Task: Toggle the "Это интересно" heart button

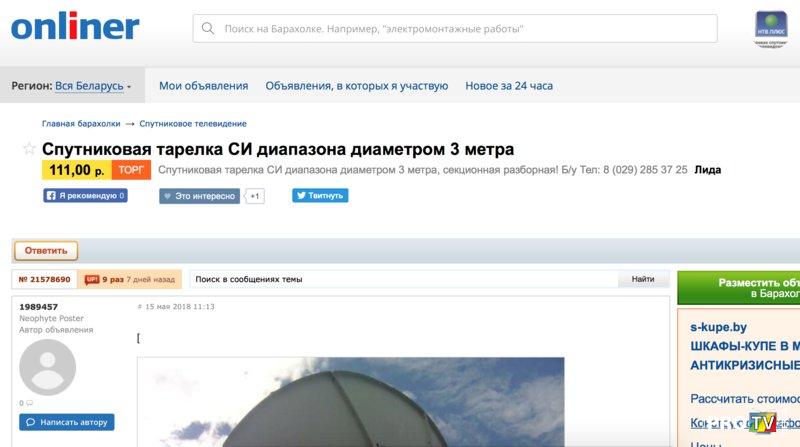Action: point(199,196)
